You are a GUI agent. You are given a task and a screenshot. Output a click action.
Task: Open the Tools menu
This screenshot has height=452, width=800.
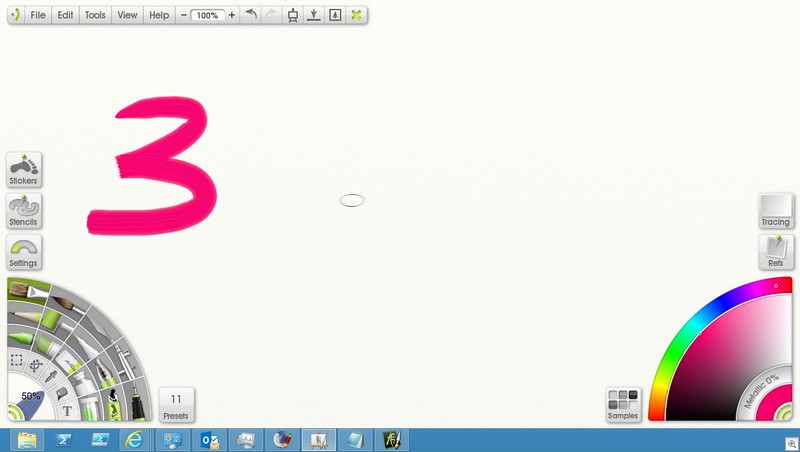(x=95, y=15)
